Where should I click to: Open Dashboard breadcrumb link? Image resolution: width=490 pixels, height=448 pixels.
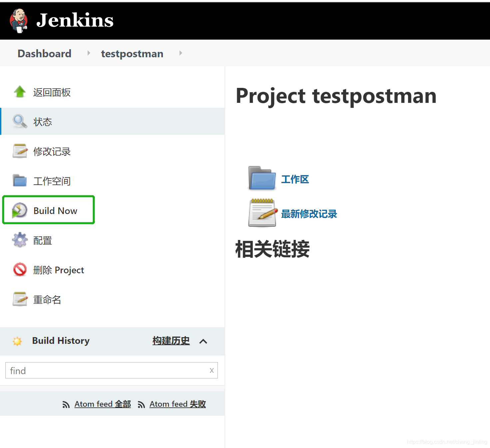pos(44,54)
